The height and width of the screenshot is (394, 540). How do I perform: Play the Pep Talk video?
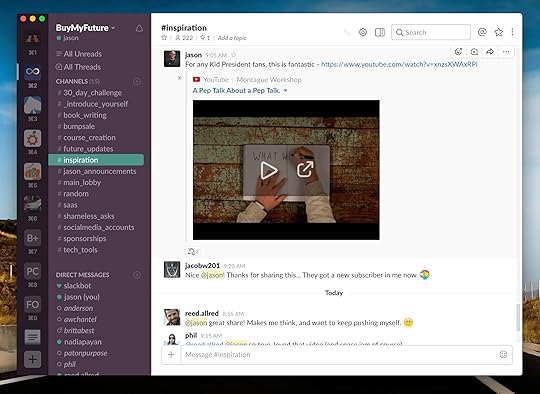[269, 170]
